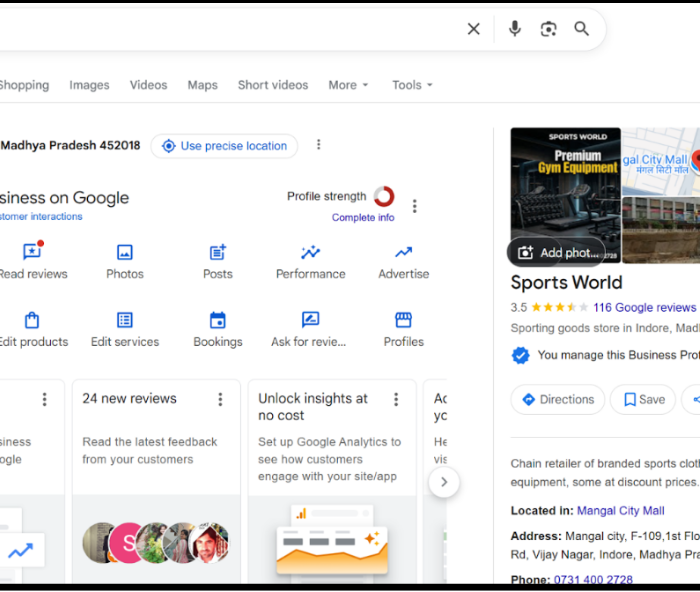Start voice search with microphone icon
The height and width of the screenshot is (592, 700).
coord(515,29)
